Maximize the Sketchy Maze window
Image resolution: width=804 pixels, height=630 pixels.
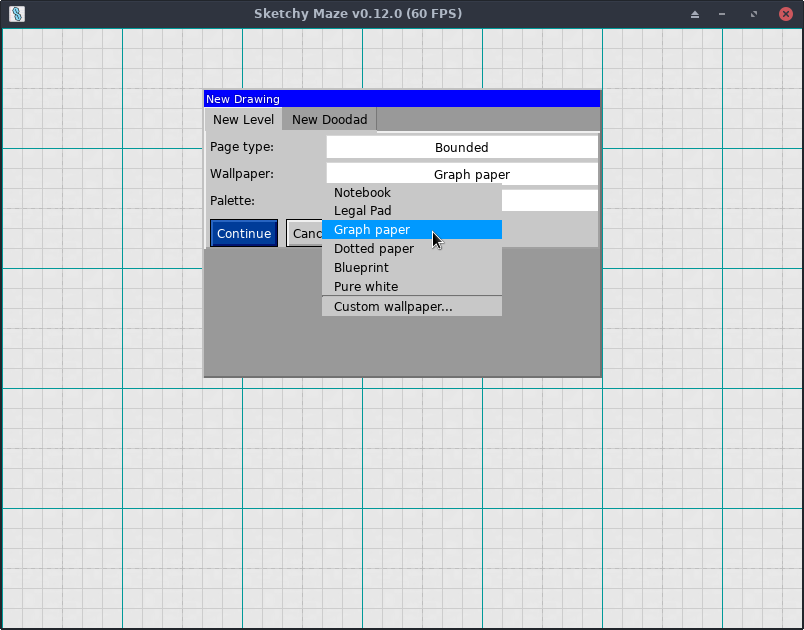[x=753, y=14]
